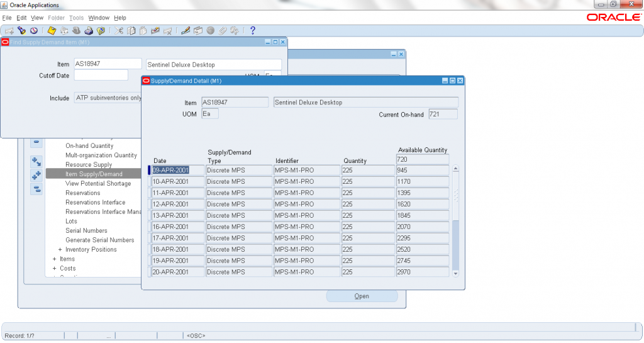Screen dimensions: 644x343
Task: Open the Tools menu
Action: [x=76, y=18]
